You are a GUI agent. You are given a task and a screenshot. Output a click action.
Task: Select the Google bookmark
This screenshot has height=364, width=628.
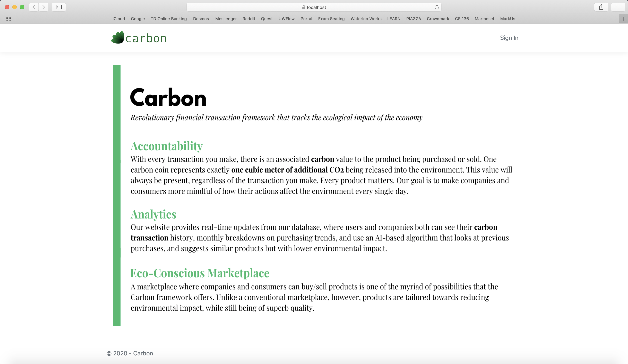pyautogui.click(x=138, y=19)
